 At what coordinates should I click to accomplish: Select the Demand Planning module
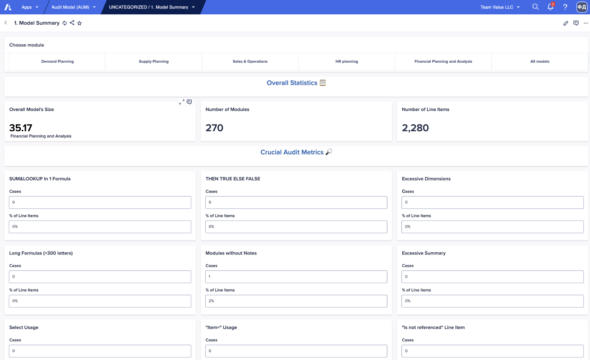pos(57,61)
